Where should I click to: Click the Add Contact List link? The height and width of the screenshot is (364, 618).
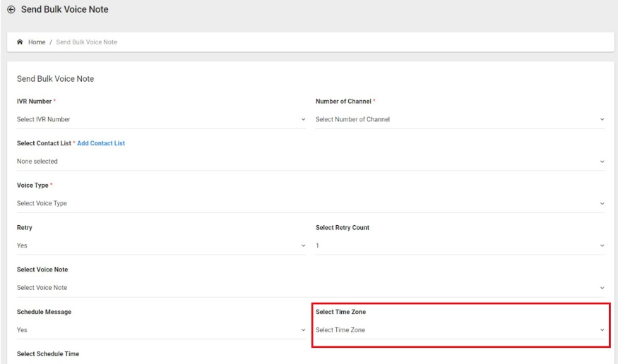(101, 143)
